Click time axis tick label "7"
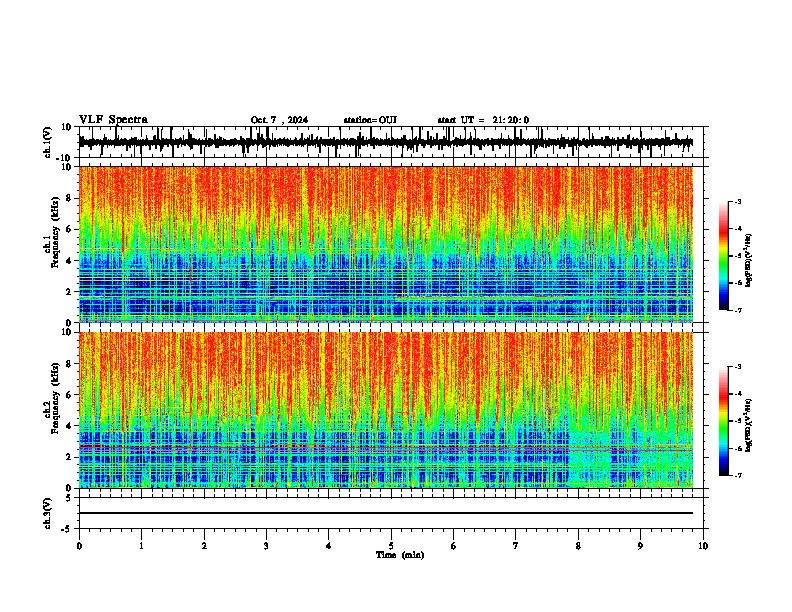 pyautogui.click(x=516, y=546)
